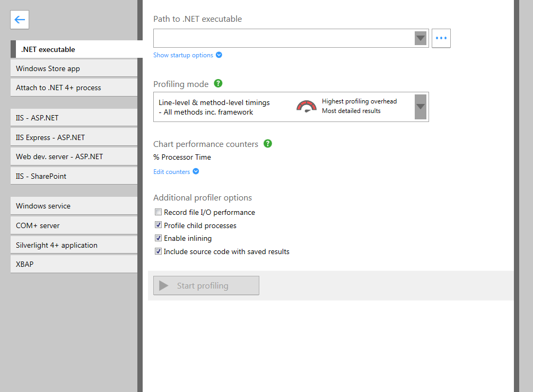
Task: Open the browse ellipsis next to executable path
Action: point(441,38)
